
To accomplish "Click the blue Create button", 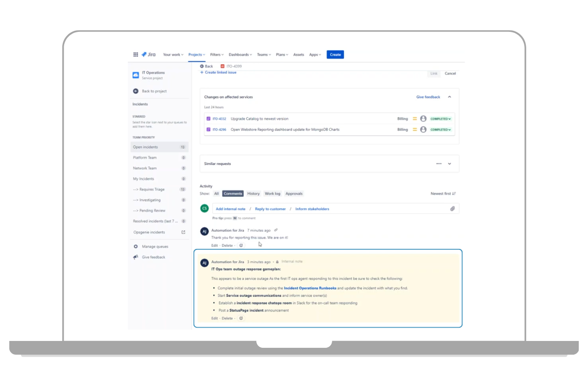I will (x=335, y=55).
